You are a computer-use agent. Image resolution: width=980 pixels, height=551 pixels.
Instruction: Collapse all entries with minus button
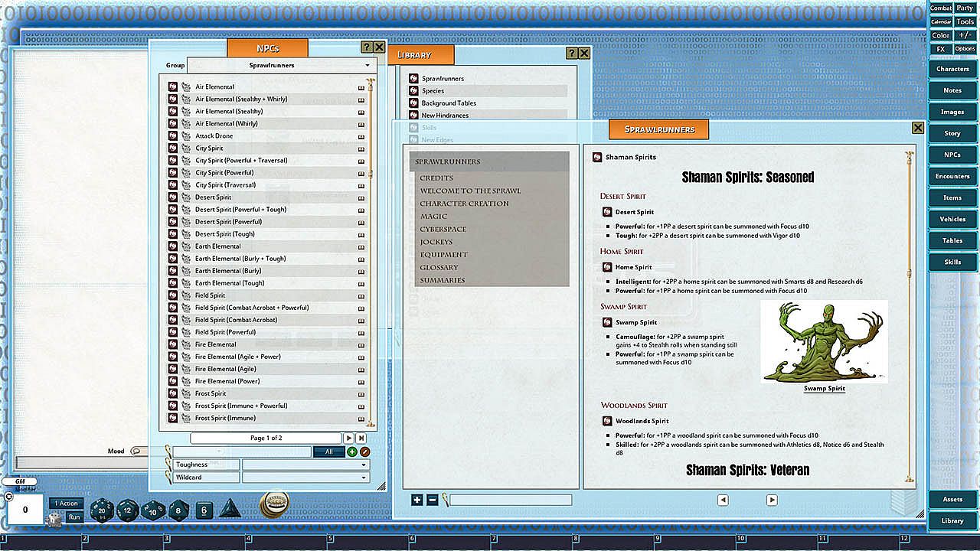pos(433,500)
